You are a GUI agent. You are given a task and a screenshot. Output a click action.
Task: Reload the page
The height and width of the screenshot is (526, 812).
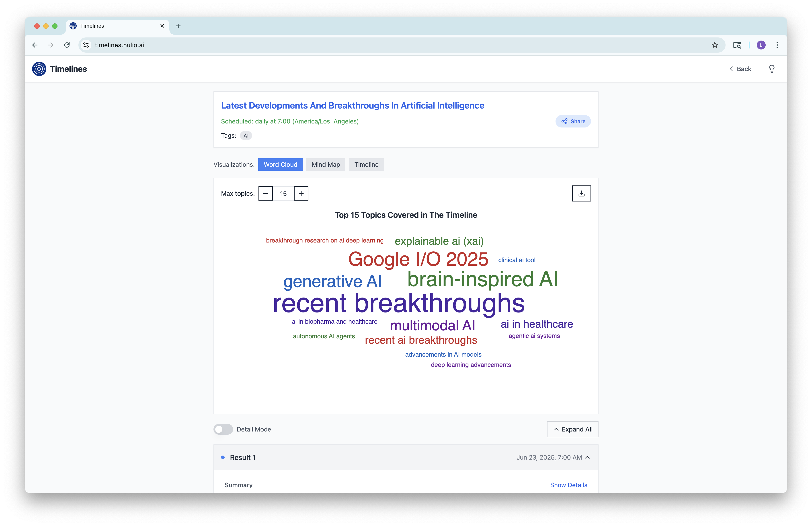click(67, 45)
